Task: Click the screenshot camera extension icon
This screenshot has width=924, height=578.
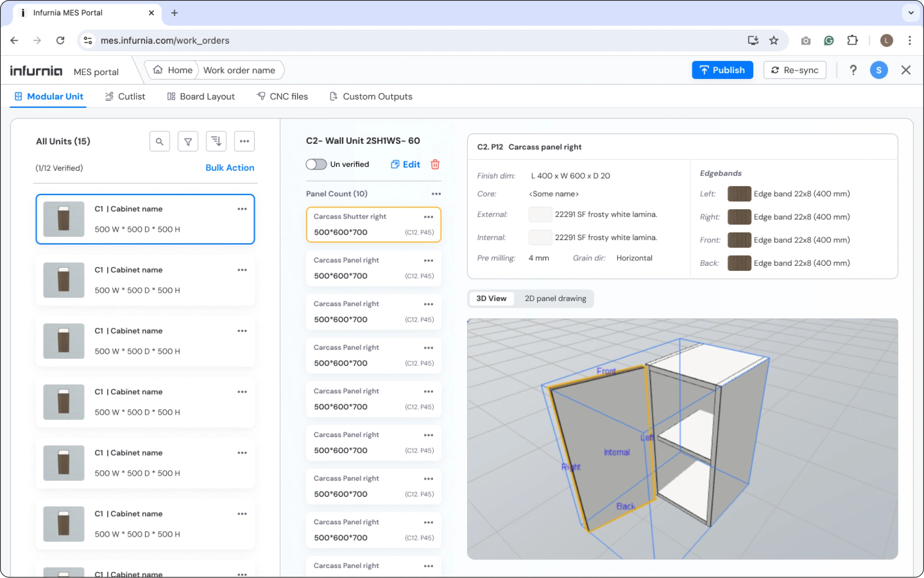Action: pos(806,40)
